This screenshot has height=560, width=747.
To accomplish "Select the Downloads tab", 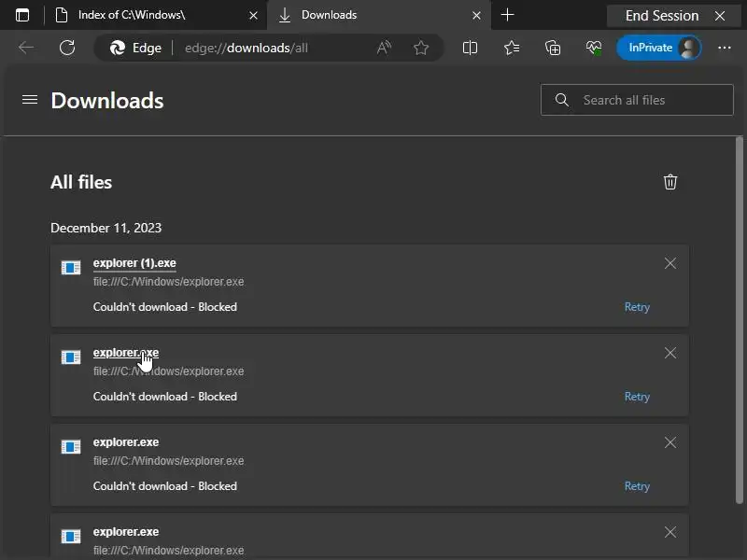I will tap(379, 15).
